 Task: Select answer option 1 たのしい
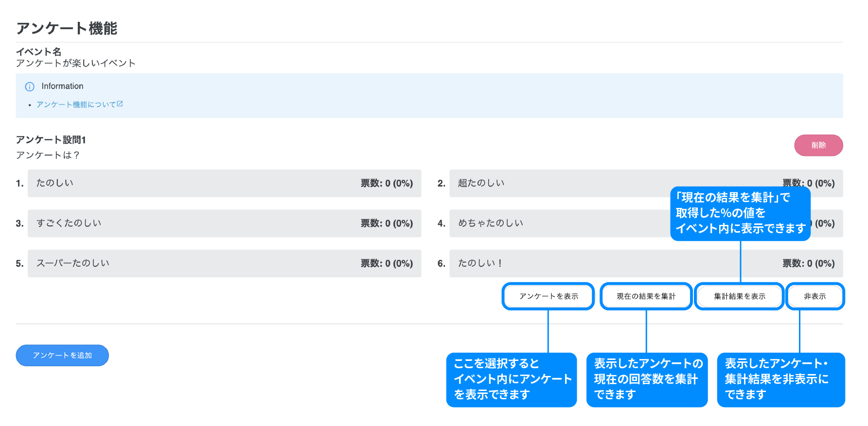pos(224,183)
